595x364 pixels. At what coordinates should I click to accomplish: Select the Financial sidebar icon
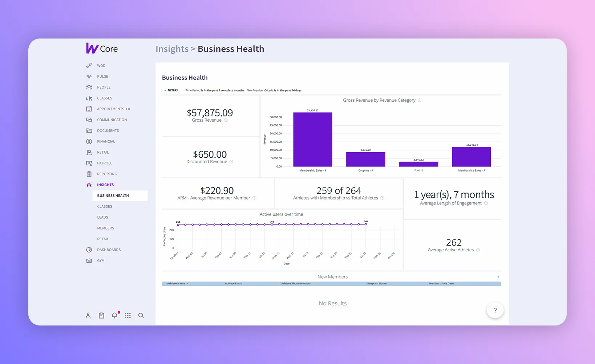click(x=89, y=141)
